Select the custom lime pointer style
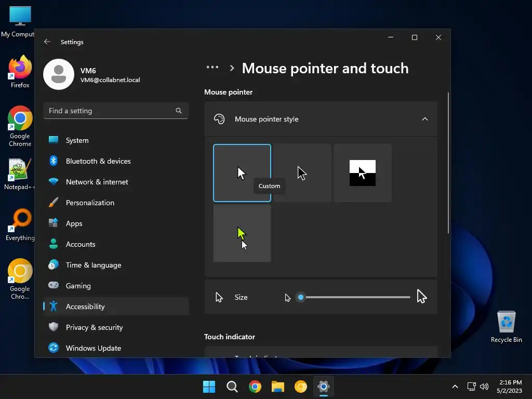532x399 pixels. click(x=242, y=233)
